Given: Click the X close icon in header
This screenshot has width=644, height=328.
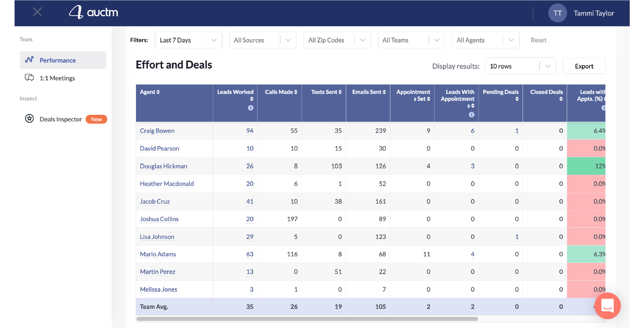Looking at the screenshot, I should 37,12.
